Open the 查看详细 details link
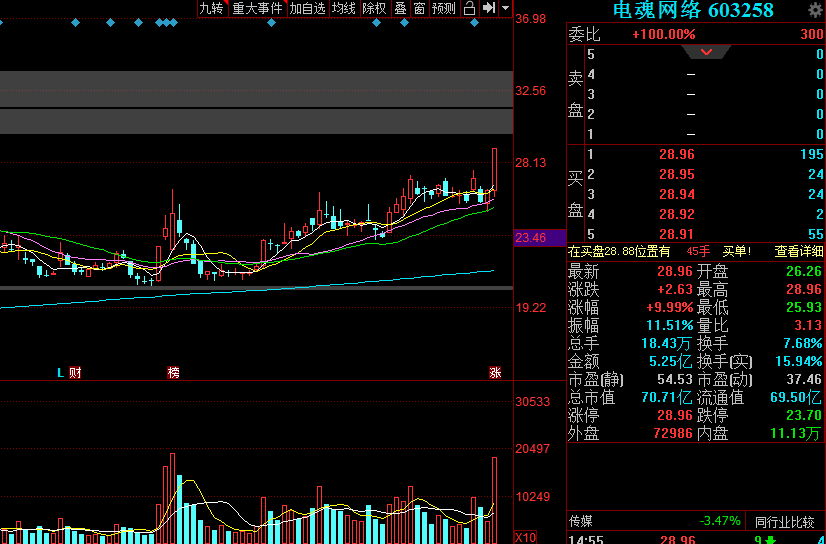This screenshot has width=826, height=544. coord(799,252)
